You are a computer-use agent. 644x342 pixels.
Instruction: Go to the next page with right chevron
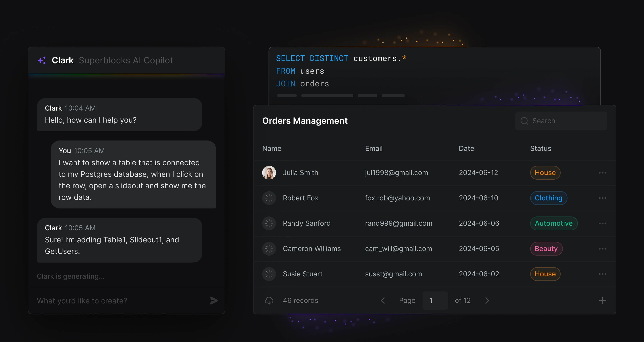point(487,300)
